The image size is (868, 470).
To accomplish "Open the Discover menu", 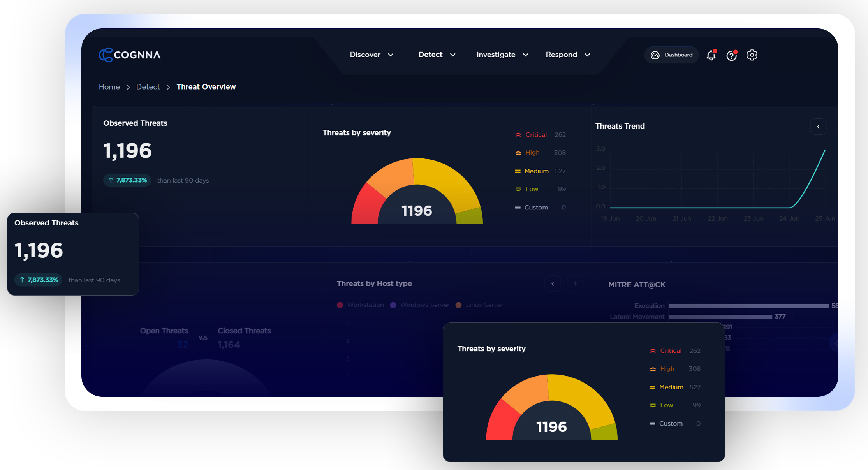I will 371,55.
